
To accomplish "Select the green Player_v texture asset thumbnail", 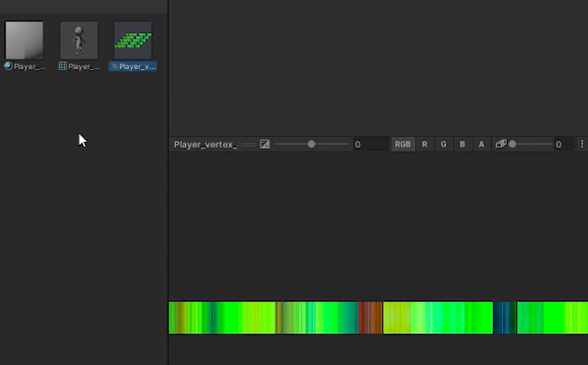I will (133, 40).
